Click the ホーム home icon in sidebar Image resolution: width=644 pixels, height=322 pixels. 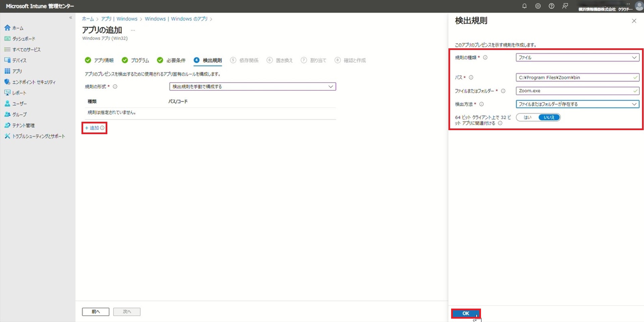7,28
